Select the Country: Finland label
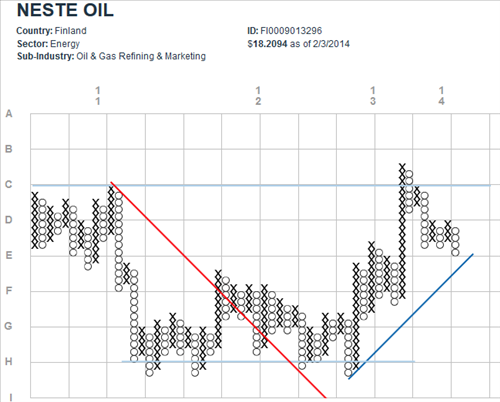This screenshot has width=500, height=402. tap(51, 31)
